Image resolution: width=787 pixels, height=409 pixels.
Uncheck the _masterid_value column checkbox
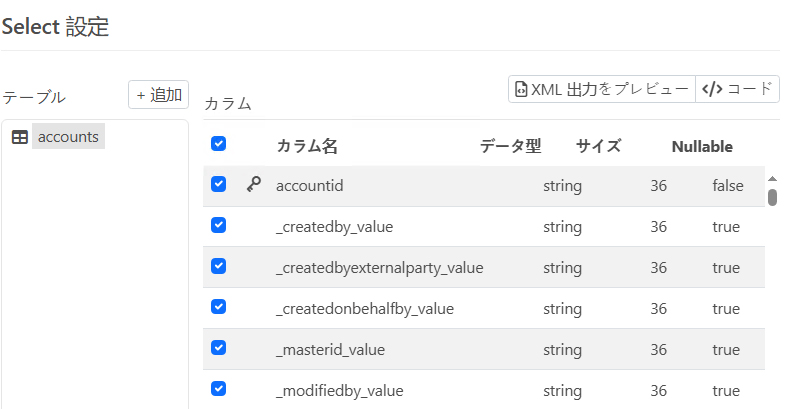218,348
